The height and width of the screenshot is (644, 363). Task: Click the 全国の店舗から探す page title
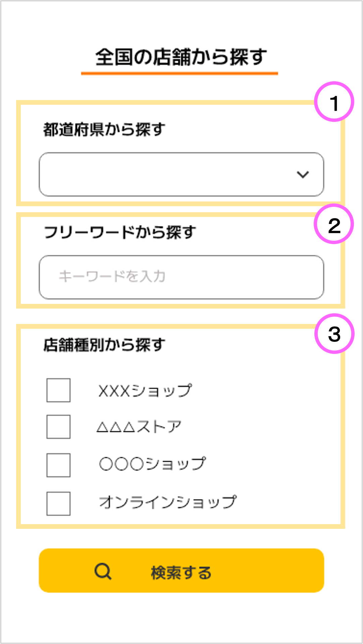[x=181, y=57]
